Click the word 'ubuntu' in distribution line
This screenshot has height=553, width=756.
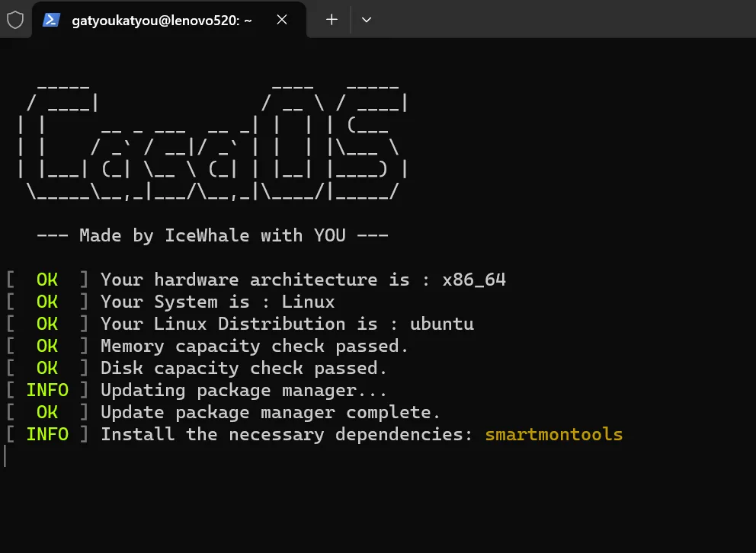[x=441, y=324]
